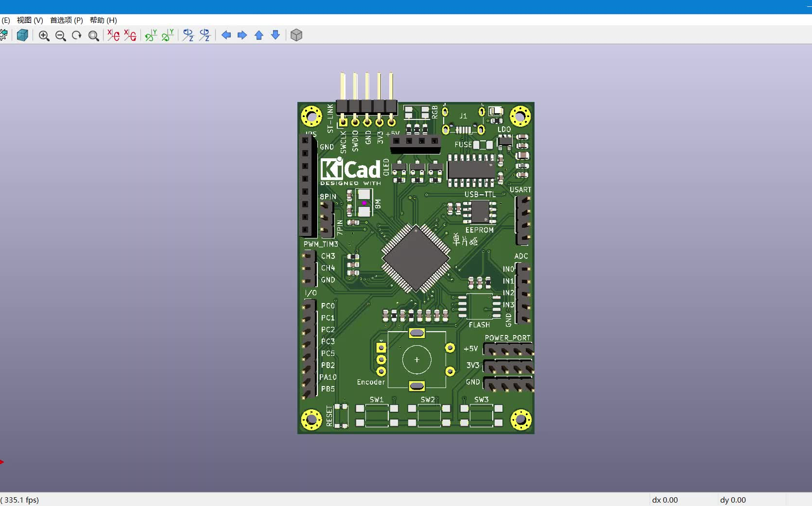Open the 视图 (View) menu
The width and height of the screenshot is (812, 506).
(29, 20)
